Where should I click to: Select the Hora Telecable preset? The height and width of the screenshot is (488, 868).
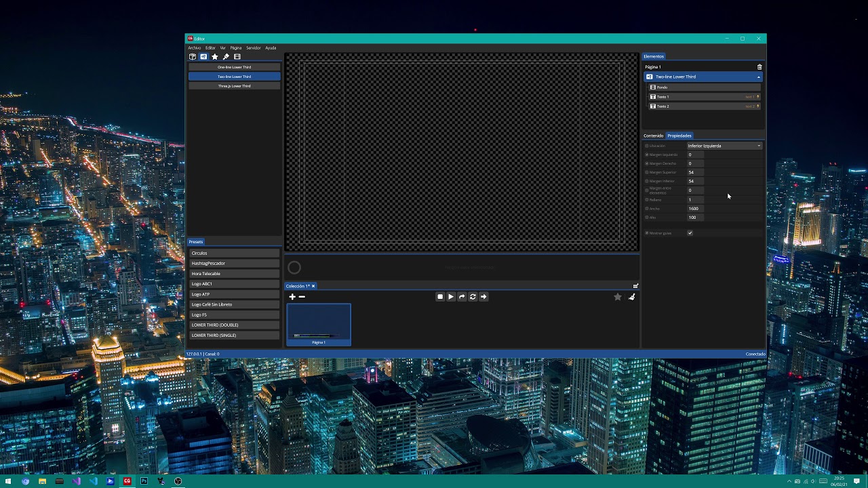coord(234,274)
